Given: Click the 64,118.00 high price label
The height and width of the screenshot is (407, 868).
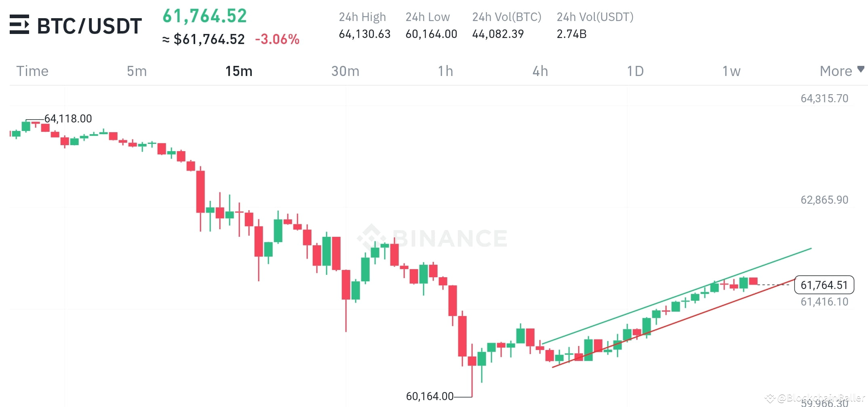Looking at the screenshot, I should click(68, 118).
